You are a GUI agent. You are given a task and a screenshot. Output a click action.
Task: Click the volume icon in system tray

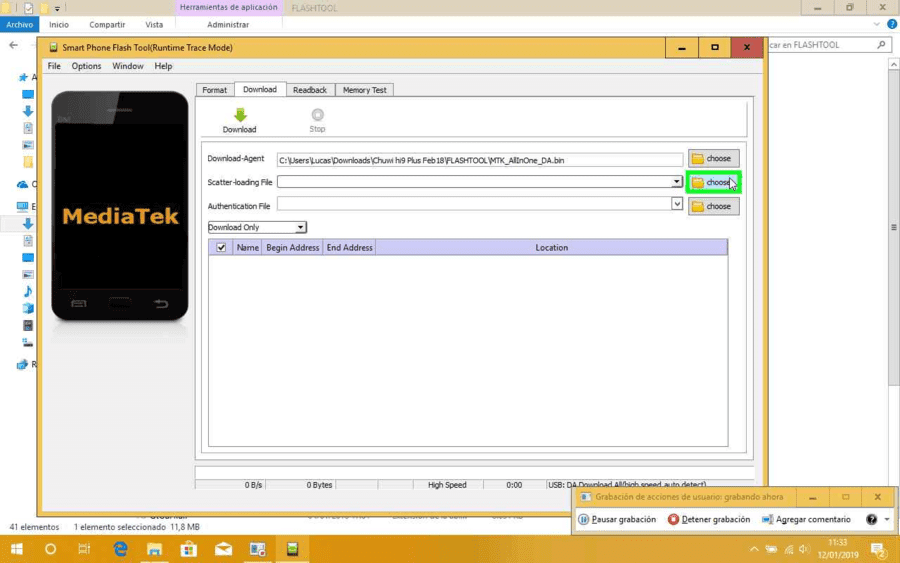point(804,549)
